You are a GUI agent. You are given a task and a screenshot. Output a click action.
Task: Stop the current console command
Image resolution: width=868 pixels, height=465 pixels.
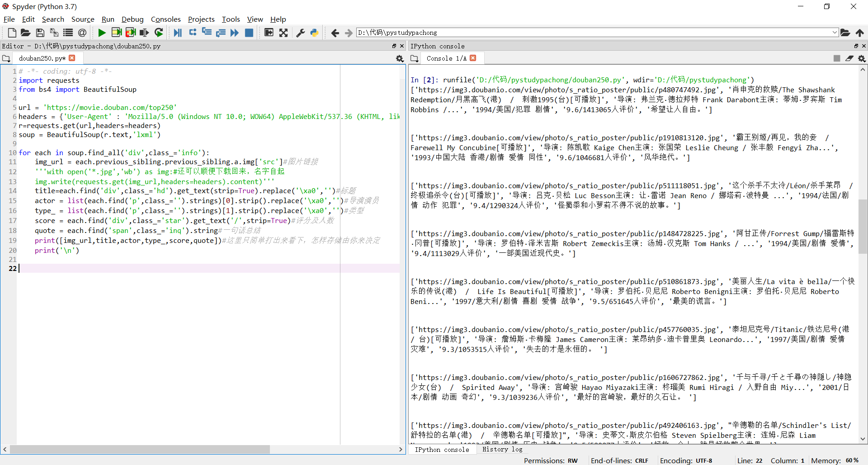(837, 58)
